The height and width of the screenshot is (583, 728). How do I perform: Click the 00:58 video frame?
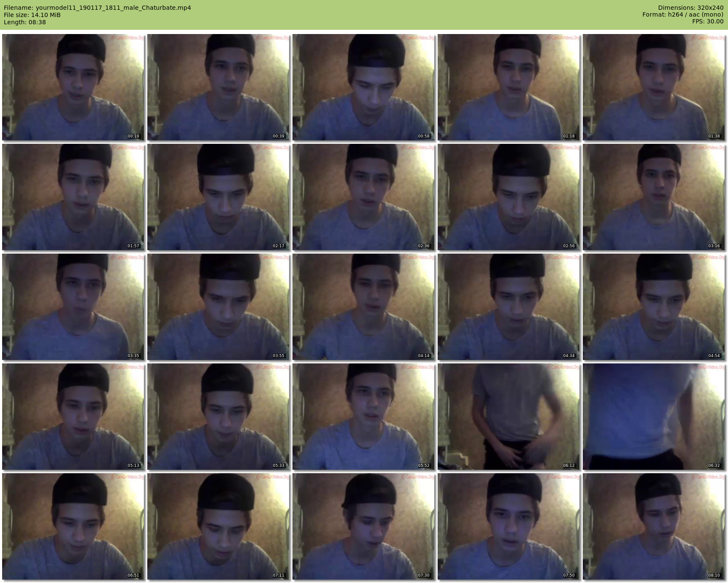(364, 87)
